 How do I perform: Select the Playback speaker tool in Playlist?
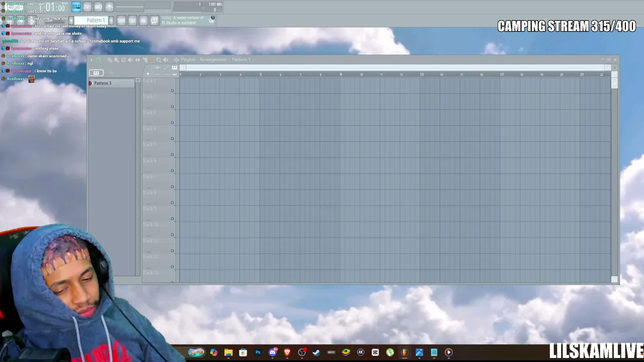tap(166, 60)
